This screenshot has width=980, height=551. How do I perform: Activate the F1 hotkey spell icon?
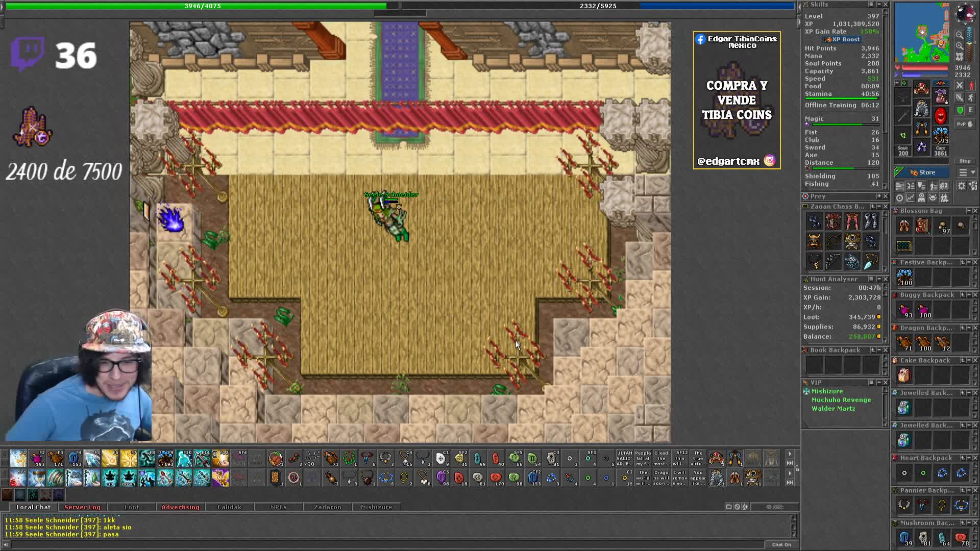(18, 458)
